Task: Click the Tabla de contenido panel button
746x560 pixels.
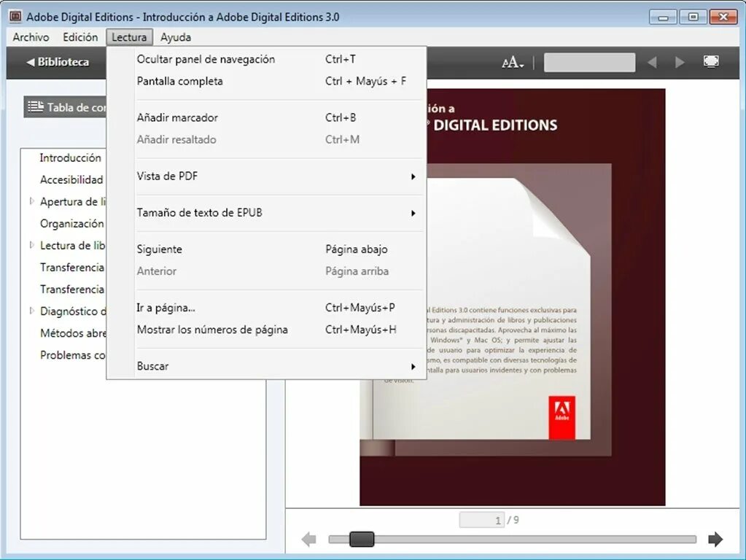Action: click(x=66, y=107)
